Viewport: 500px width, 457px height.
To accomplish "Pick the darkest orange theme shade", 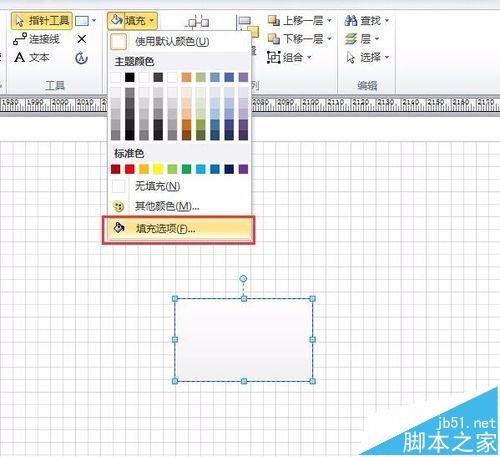I will click(186, 135).
